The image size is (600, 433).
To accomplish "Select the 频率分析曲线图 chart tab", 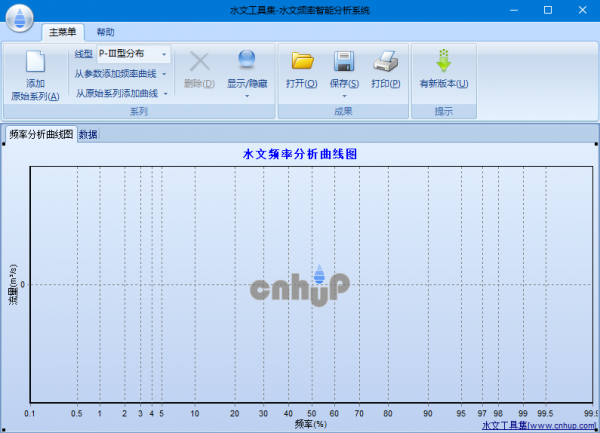I will [x=41, y=134].
